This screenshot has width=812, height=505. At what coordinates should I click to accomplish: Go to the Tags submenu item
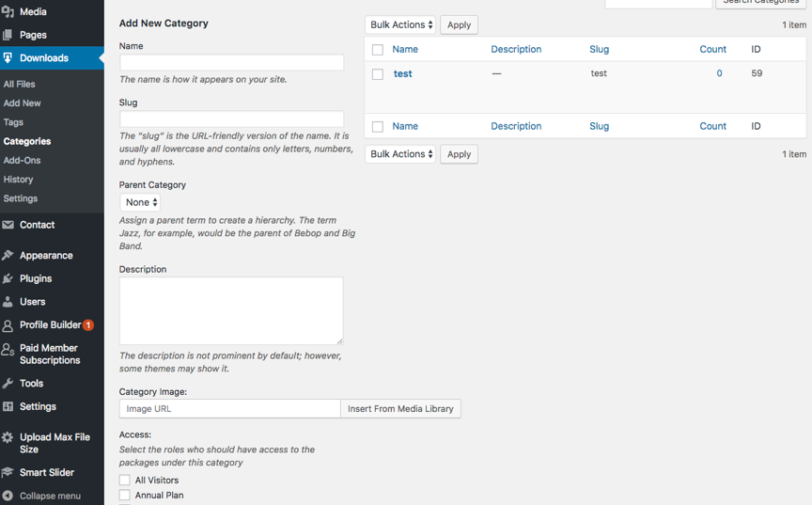13,122
